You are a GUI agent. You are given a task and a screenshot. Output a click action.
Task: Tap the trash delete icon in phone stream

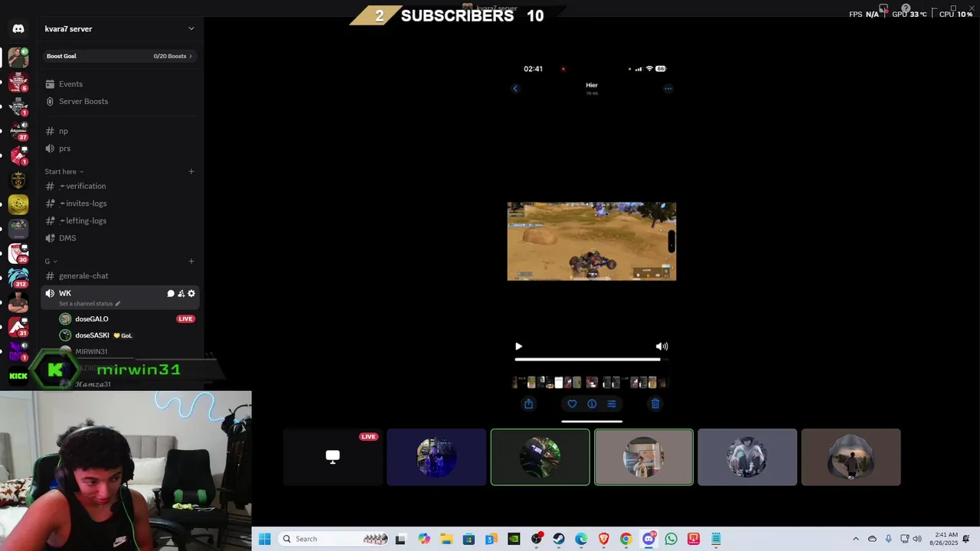pos(655,404)
